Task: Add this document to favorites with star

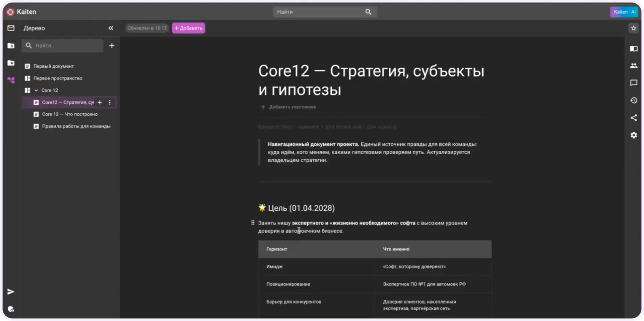Action: (x=634, y=28)
